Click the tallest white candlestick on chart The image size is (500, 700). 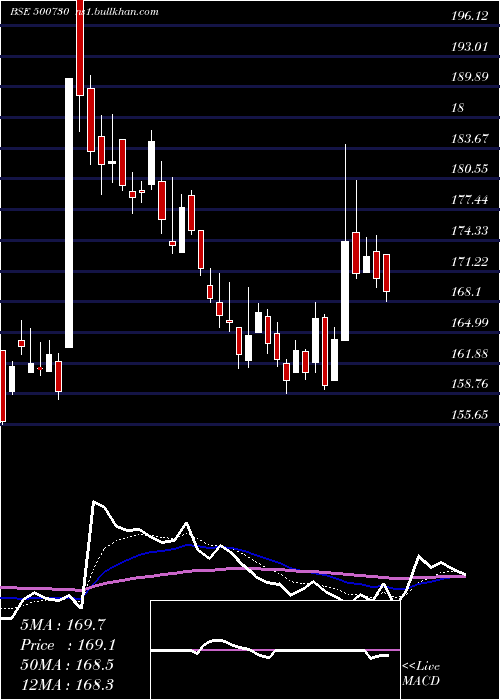coord(69,213)
